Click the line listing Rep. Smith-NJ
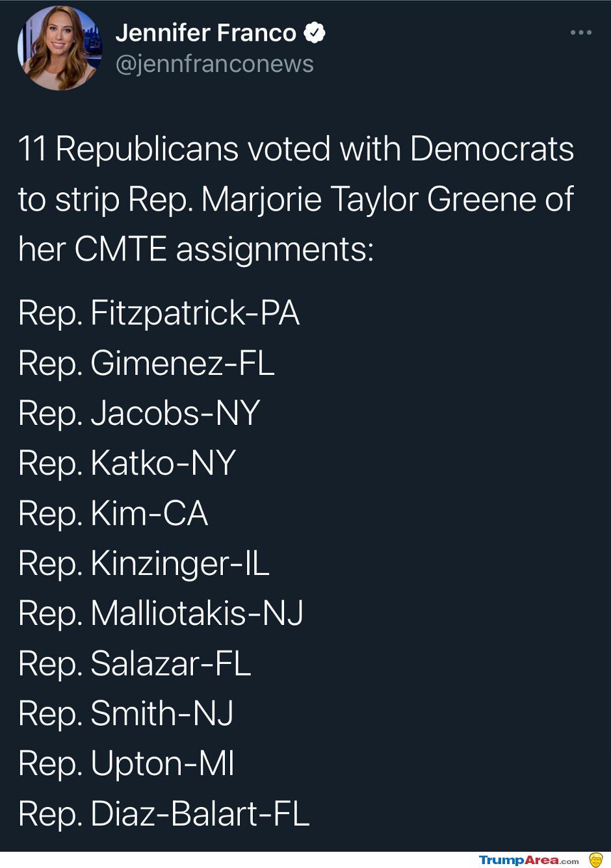 click(x=125, y=714)
